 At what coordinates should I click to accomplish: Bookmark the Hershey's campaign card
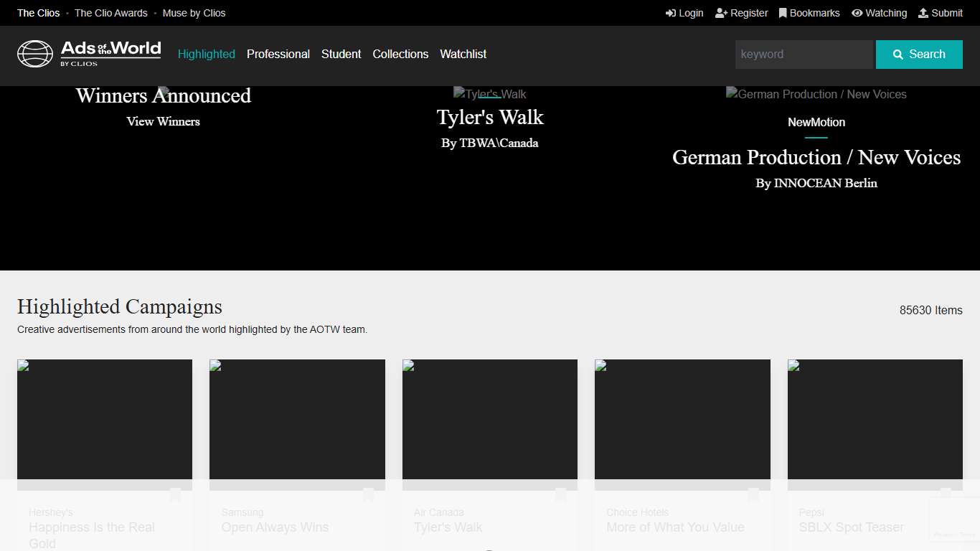pos(176,495)
